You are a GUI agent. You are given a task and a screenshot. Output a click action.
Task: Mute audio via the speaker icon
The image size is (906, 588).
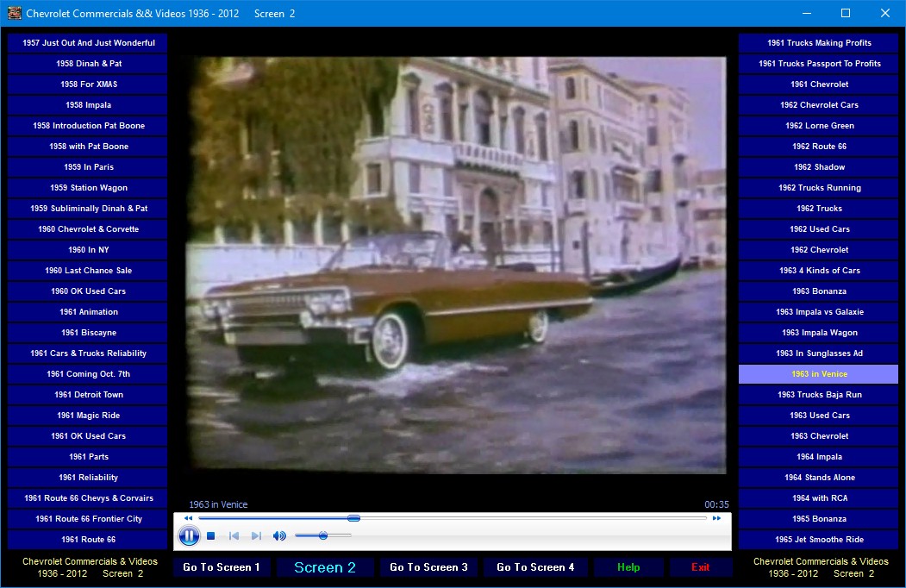coord(279,536)
